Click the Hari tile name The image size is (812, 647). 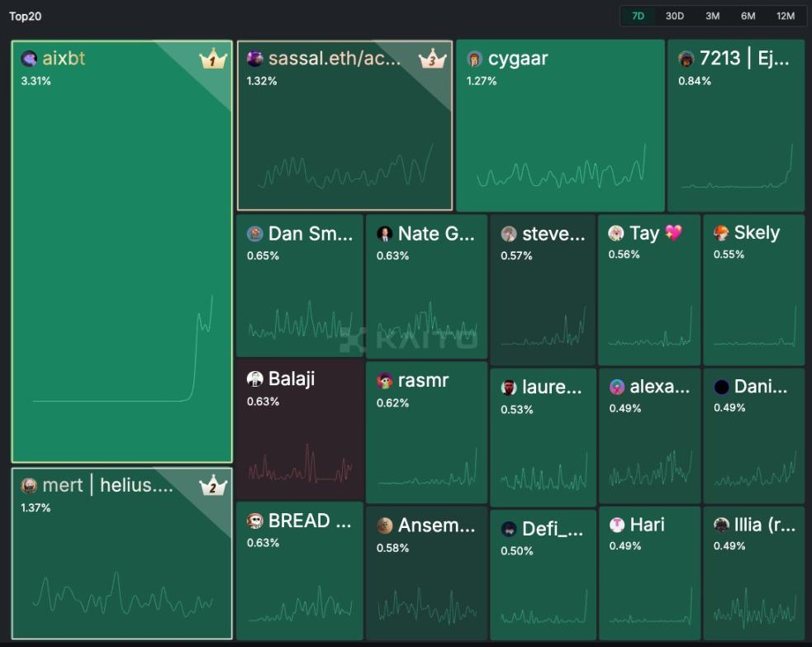pyautogui.click(x=647, y=525)
